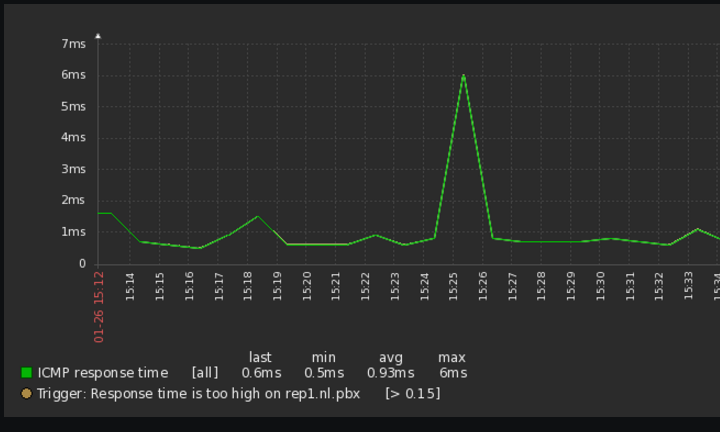Click the small graph bump near 15:33
Screen dimensions: 720x432
pos(698,229)
